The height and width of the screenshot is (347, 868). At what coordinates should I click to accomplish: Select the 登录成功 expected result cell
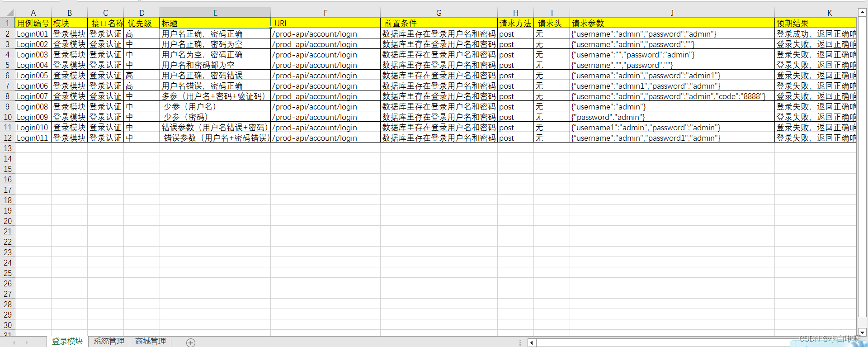pos(816,33)
